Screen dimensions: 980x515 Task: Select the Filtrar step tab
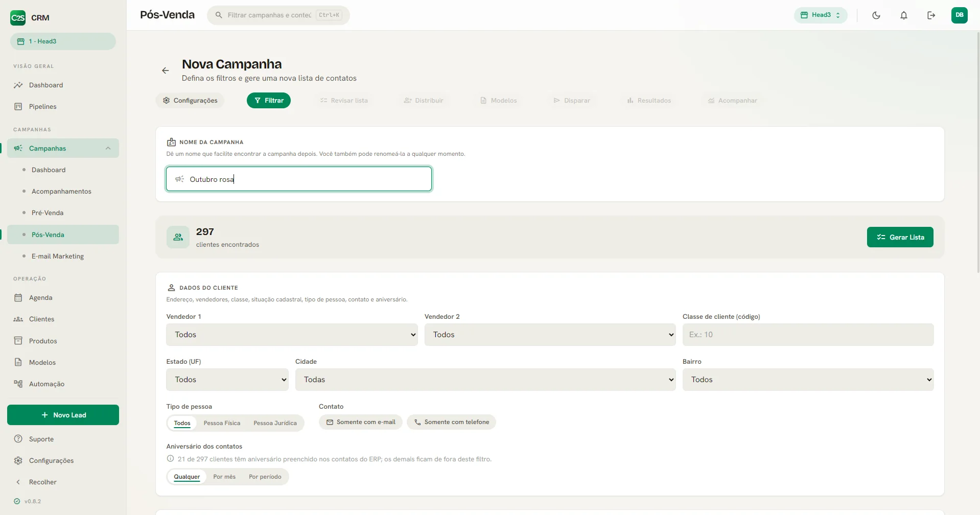tap(269, 101)
